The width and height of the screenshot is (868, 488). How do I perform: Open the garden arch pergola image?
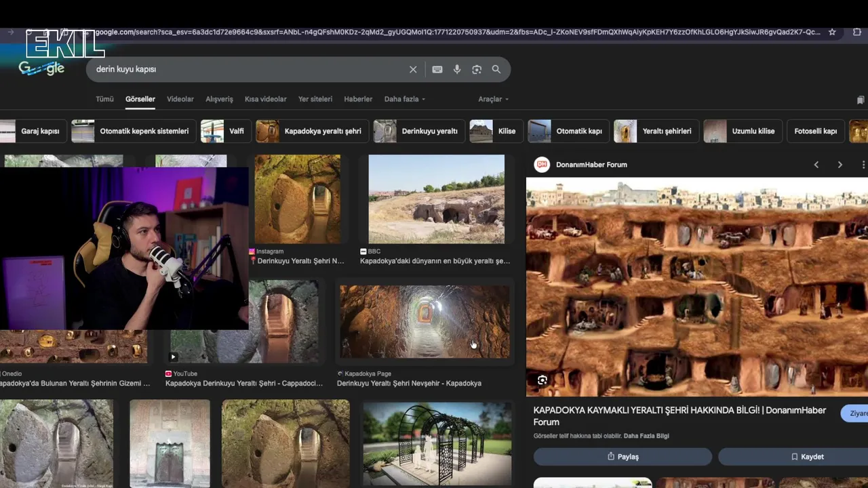pyautogui.click(x=437, y=444)
